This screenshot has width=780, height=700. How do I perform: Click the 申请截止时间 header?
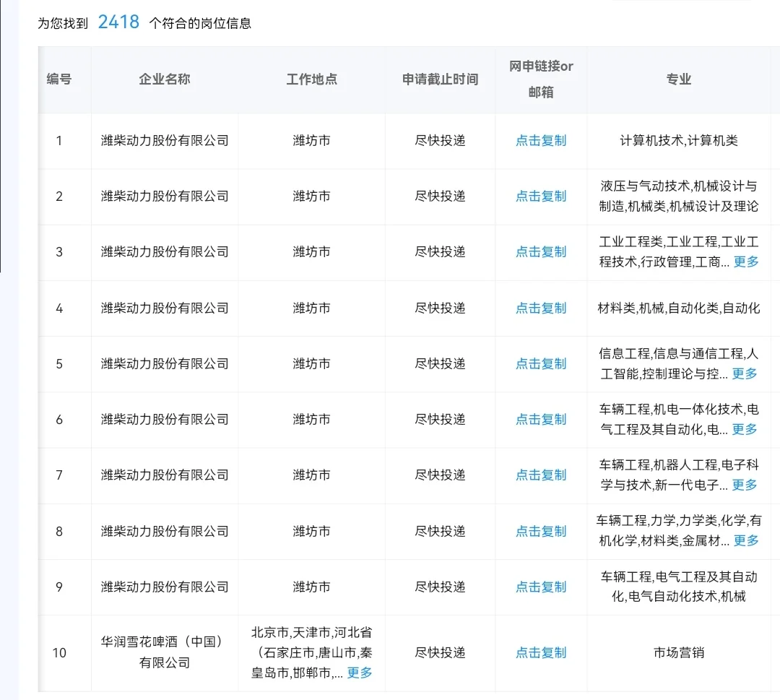pyautogui.click(x=439, y=80)
